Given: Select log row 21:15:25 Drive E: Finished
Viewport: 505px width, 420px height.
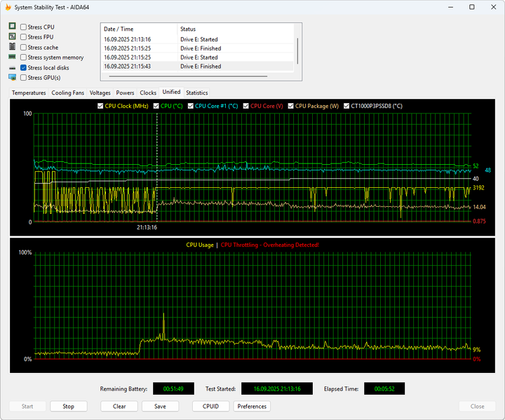Looking at the screenshot, I should click(x=197, y=48).
